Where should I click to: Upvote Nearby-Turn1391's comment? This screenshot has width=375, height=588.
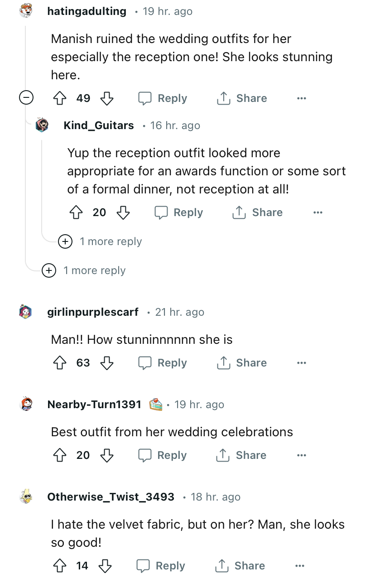58,455
